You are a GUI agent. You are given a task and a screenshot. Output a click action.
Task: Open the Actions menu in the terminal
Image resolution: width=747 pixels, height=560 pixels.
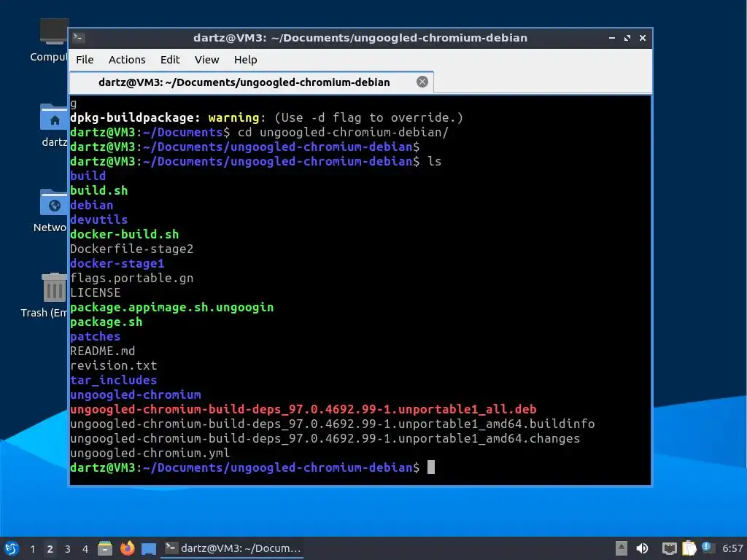(127, 60)
